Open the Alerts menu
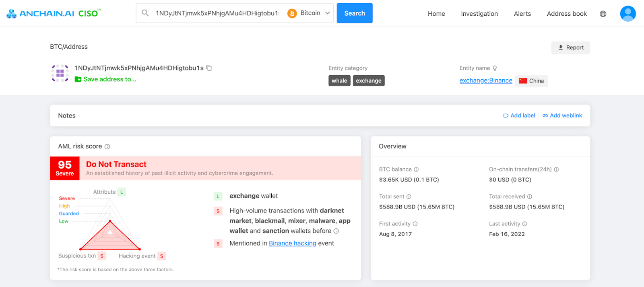Image resolution: width=644 pixels, height=287 pixels. [522, 14]
